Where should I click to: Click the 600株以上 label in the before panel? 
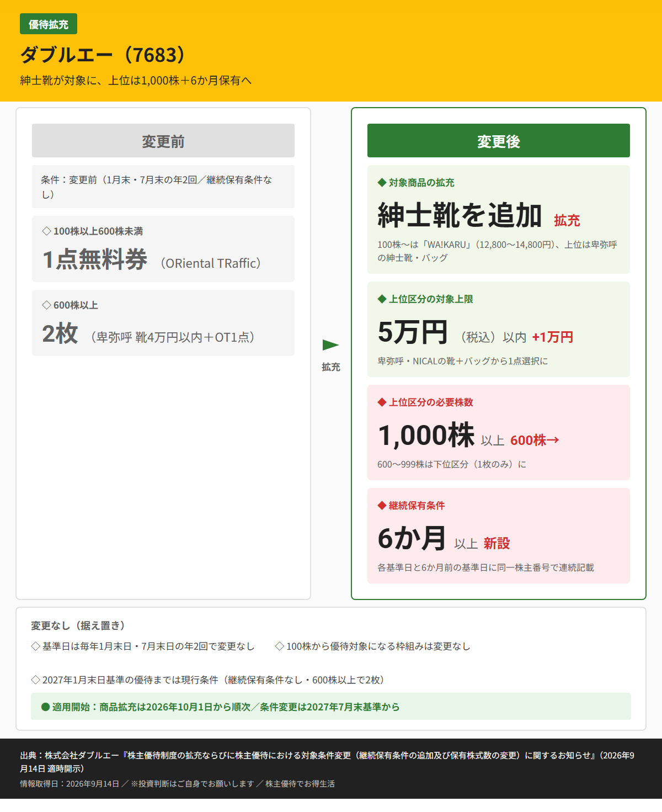coord(70,305)
